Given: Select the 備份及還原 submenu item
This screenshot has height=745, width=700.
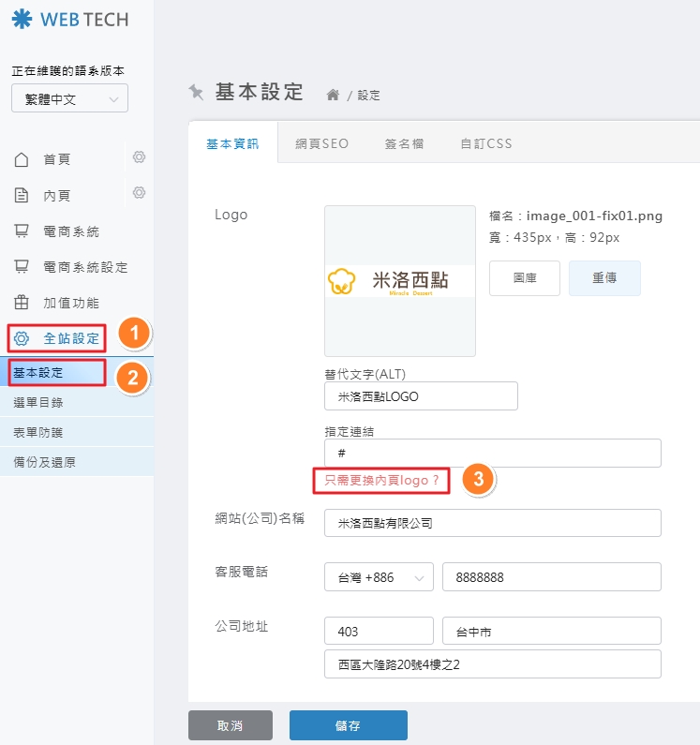Looking at the screenshot, I should 77,462.
